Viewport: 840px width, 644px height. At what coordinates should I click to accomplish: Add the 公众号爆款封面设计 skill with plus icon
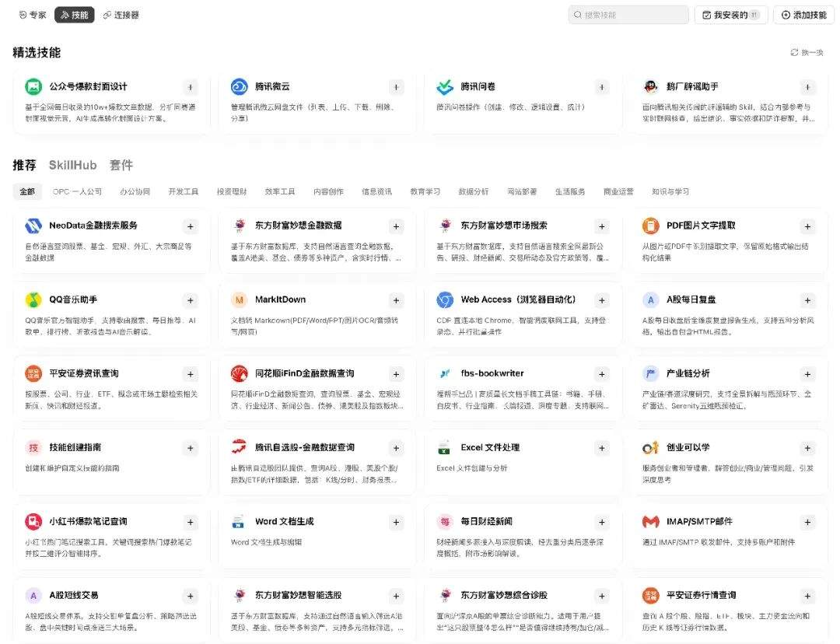point(191,87)
